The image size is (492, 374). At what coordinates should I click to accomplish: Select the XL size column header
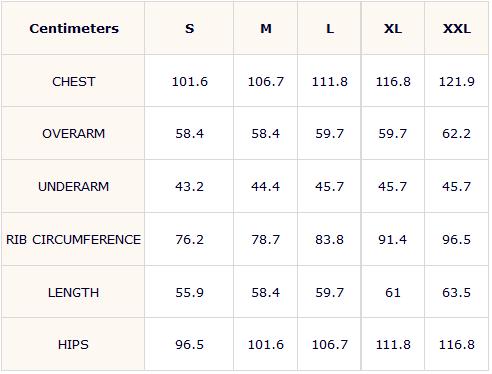click(393, 29)
